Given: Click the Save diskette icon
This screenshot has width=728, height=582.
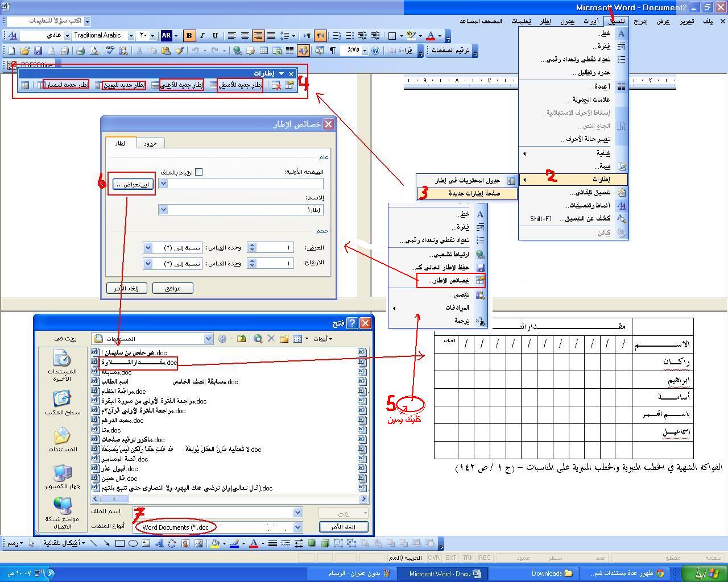Looking at the screenshot, I should point(38,51).
